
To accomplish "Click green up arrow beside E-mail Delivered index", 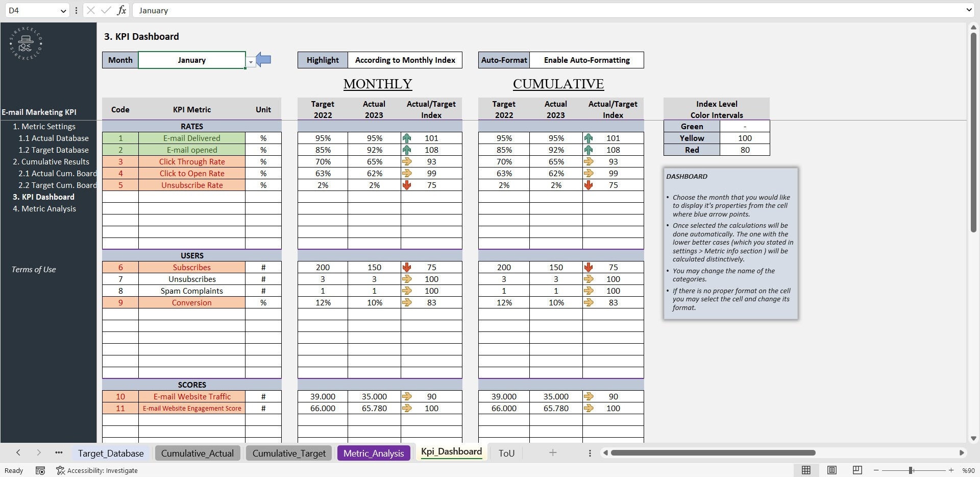I will click(407, 138).
